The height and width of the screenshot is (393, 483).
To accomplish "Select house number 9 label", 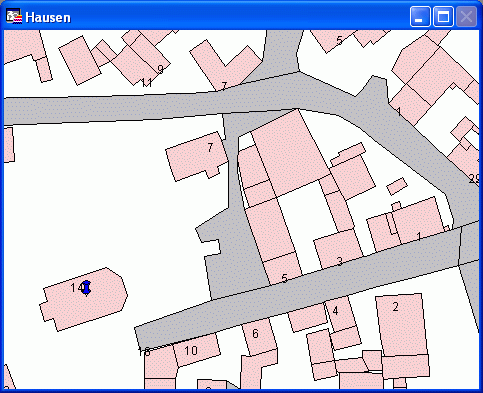I will pos(160,69).
